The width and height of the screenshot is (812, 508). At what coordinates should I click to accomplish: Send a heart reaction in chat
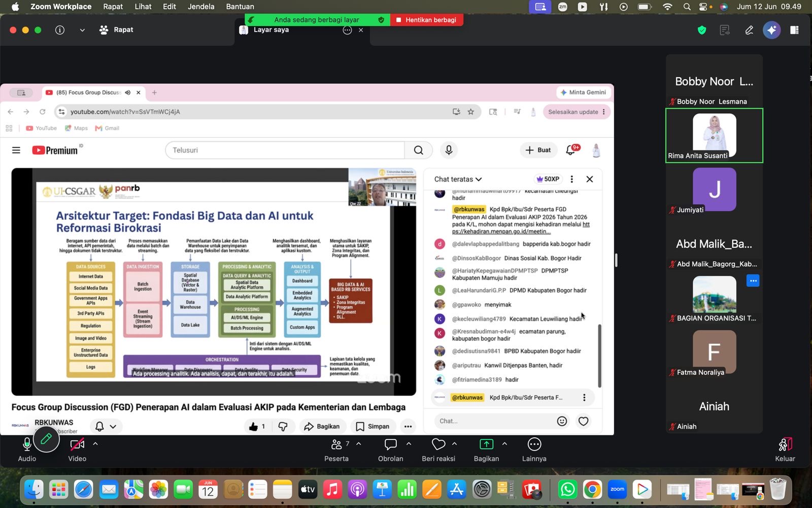click(x=584, y=421)
